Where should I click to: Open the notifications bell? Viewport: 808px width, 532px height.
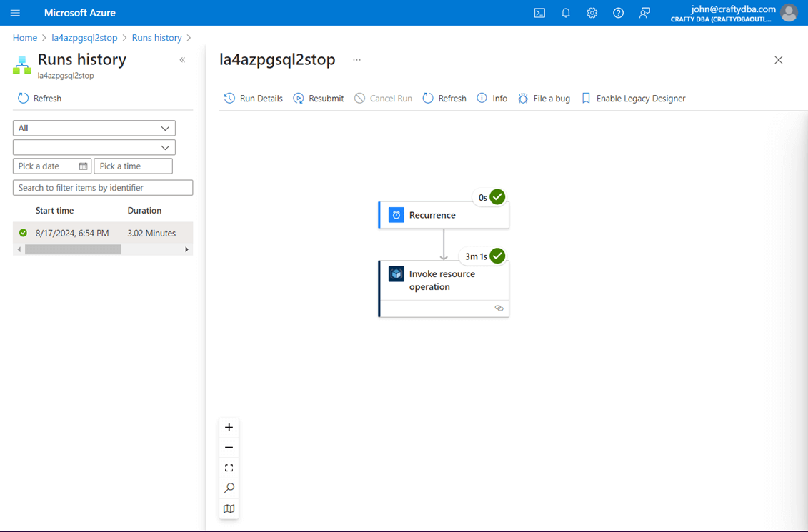(x=566, y=13)
